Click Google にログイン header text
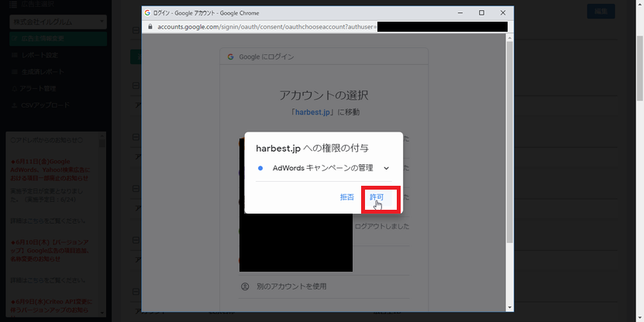Screen dimensions: 644x322 tap(267, 57)
